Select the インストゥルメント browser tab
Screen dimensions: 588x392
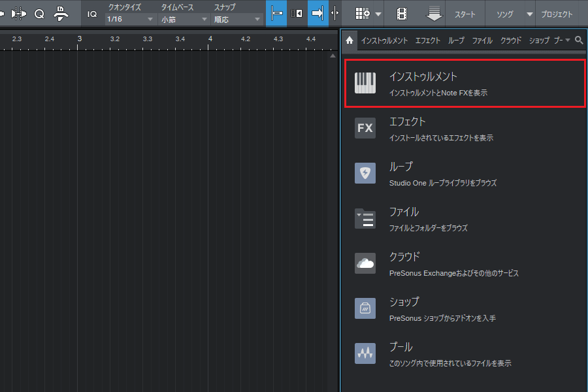tap(384, 41)
